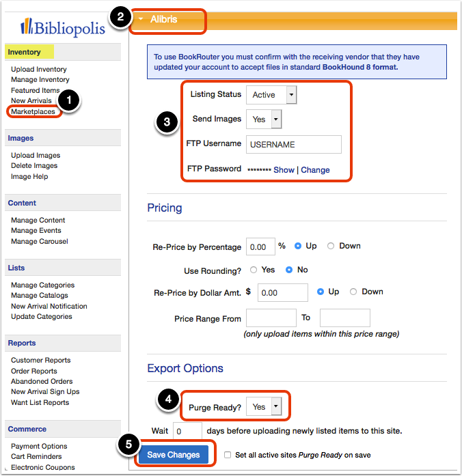
Task: Show the FTP password
Action: (284, 169)
